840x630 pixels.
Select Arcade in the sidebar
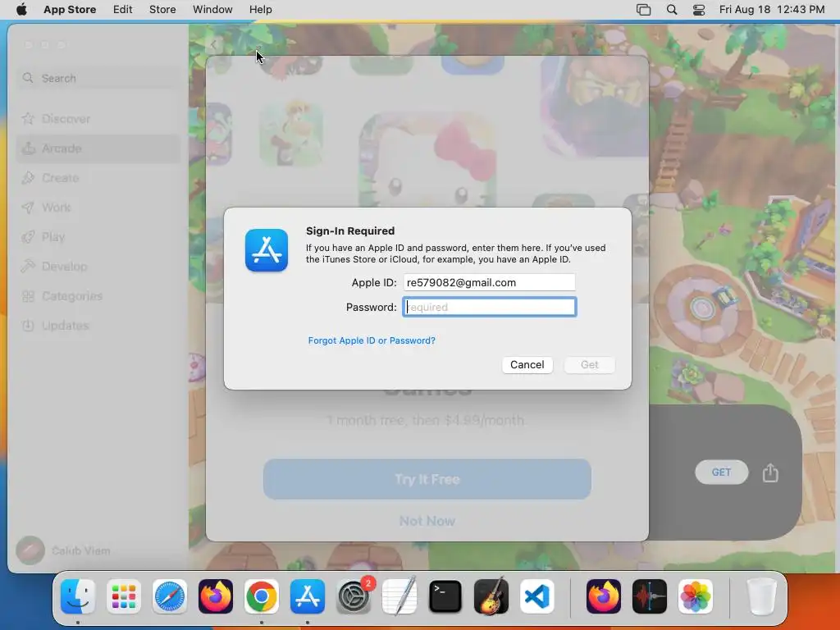click(x=98, y=148)
